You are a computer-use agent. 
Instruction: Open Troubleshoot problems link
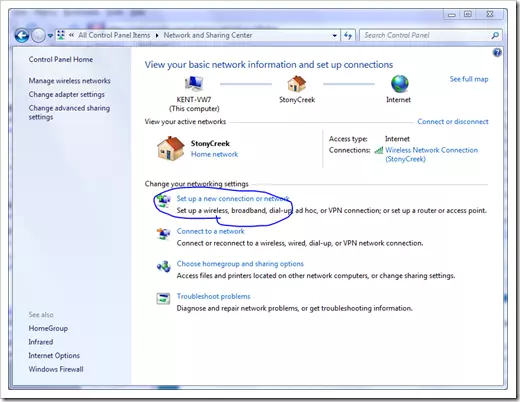tap(213, 296)
